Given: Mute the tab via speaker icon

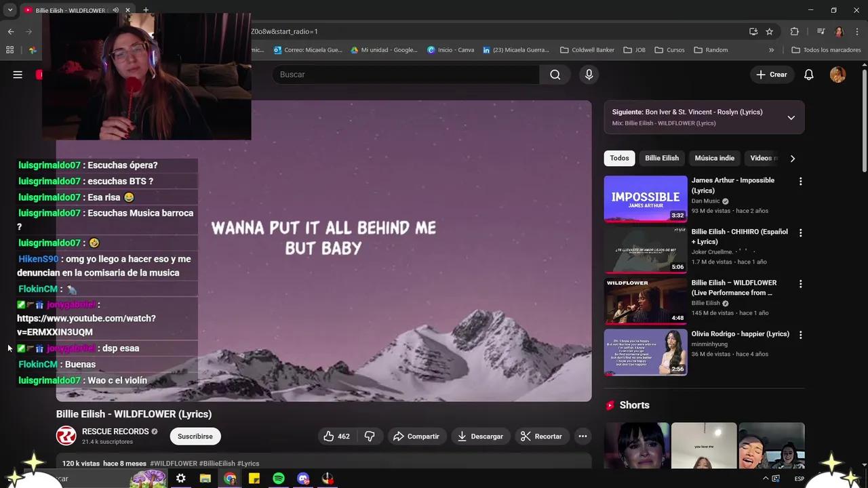Looking at the screenshot, I should 115,10.
